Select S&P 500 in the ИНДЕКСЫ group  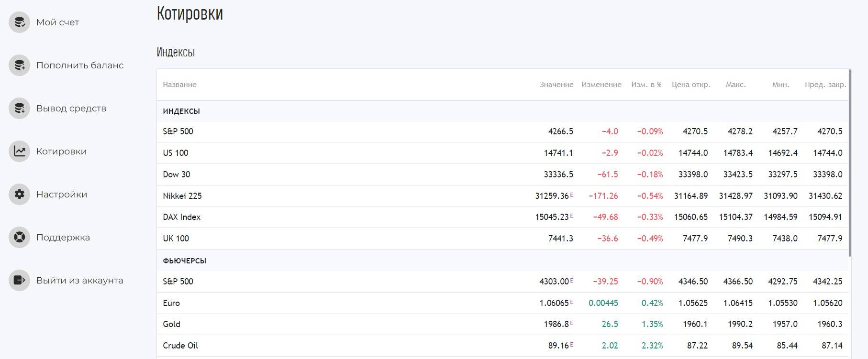coord(178,131)
